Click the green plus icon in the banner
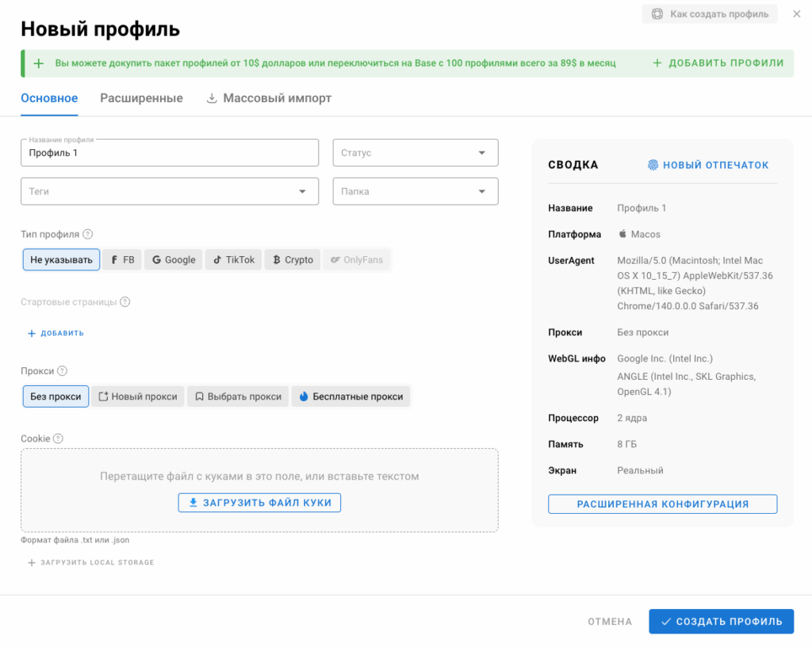Viewport: 812px width, 647px height. [38, 63]
